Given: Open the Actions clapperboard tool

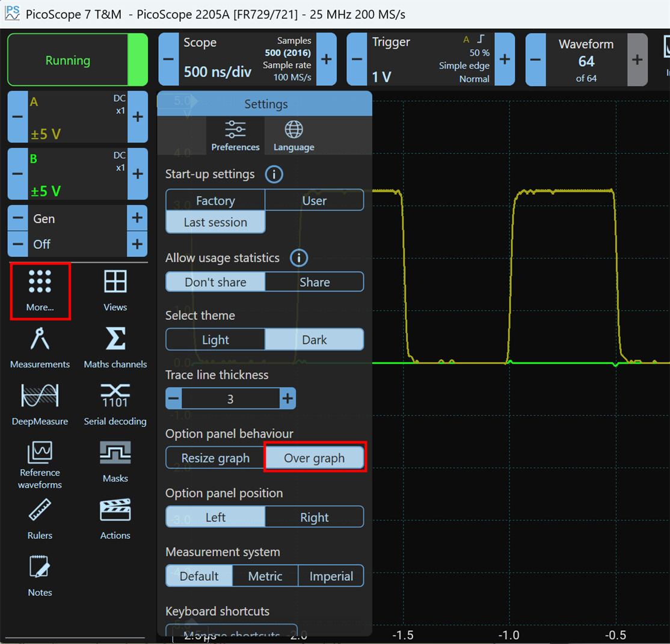Looking at the screenshot, I should (115, 519).
